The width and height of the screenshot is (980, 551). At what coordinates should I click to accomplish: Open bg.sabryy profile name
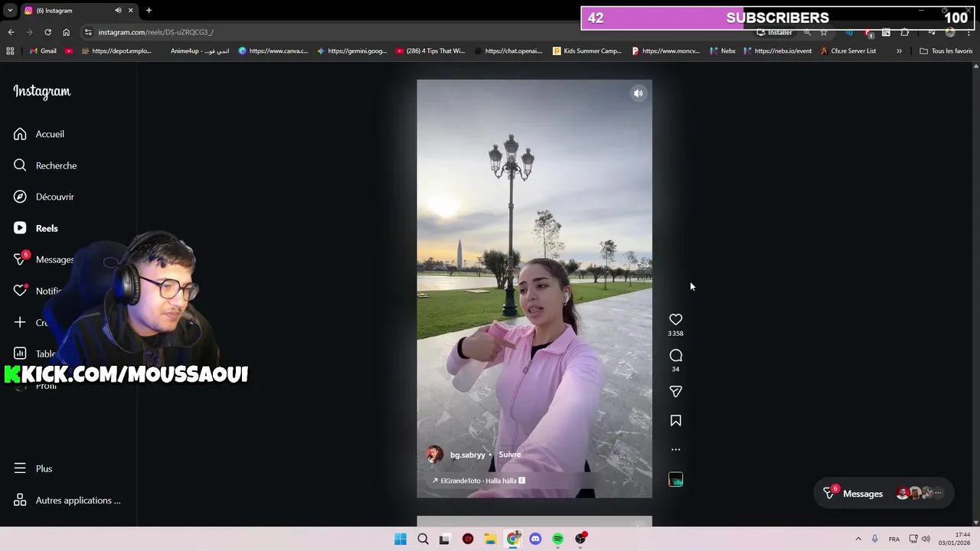pyautogui.click(x=468, y=455)
